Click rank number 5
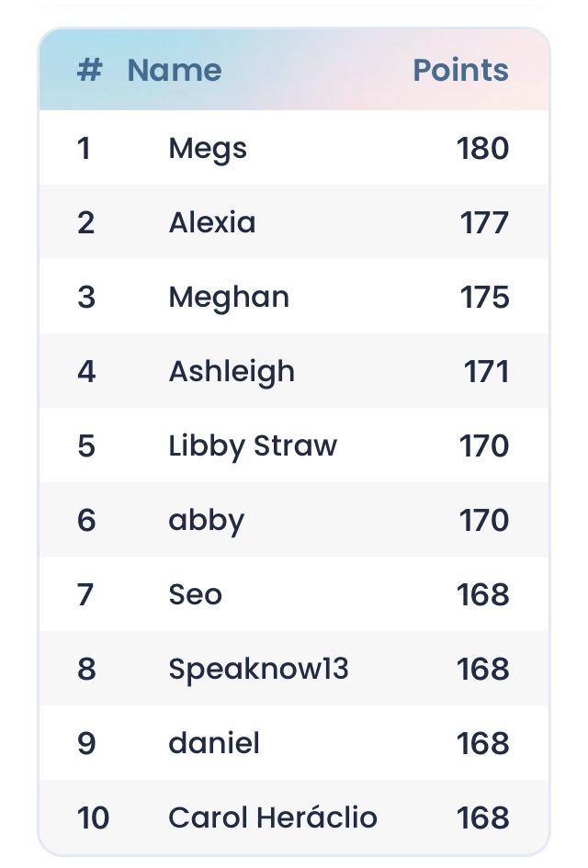The height and width of the screenshot is (868, 588). [x=86, y=446]
